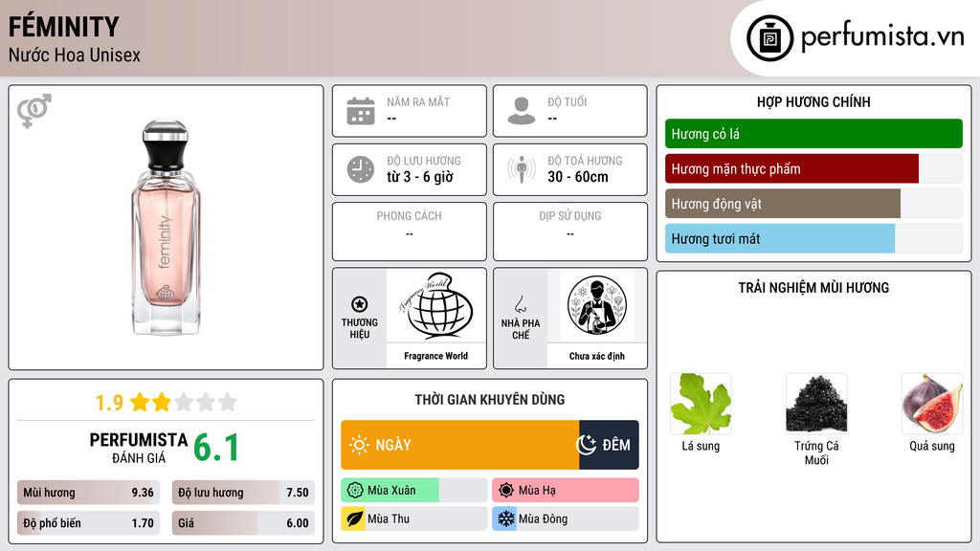Click the PHONG CÁCH info box
980x551 pixels.
tap(410, 231)
